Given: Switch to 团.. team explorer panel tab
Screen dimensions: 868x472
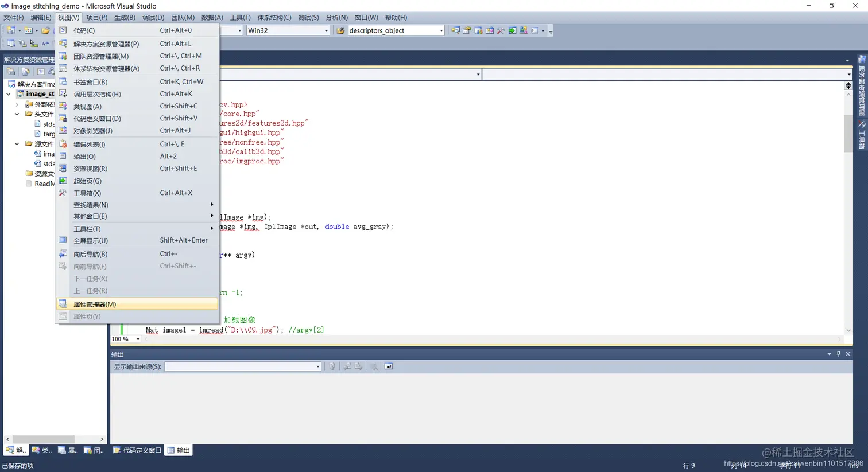Looking at the screenshot, I should 94,450.
